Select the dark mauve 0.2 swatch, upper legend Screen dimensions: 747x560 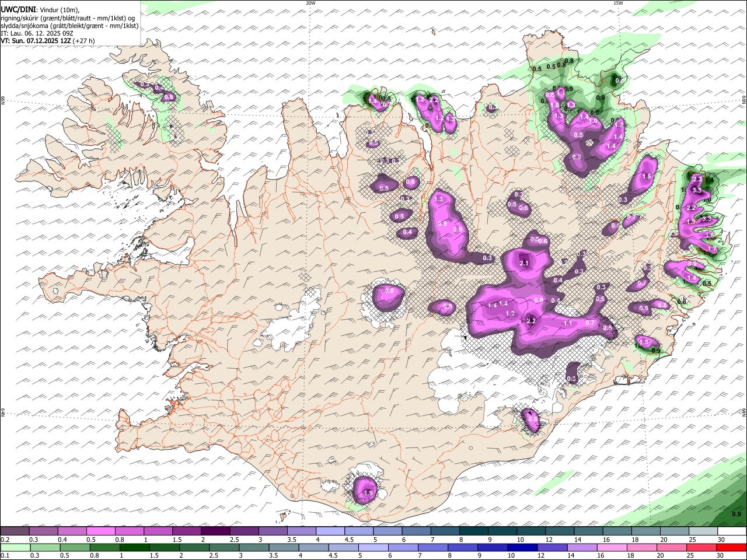click(x=15, y=531)
